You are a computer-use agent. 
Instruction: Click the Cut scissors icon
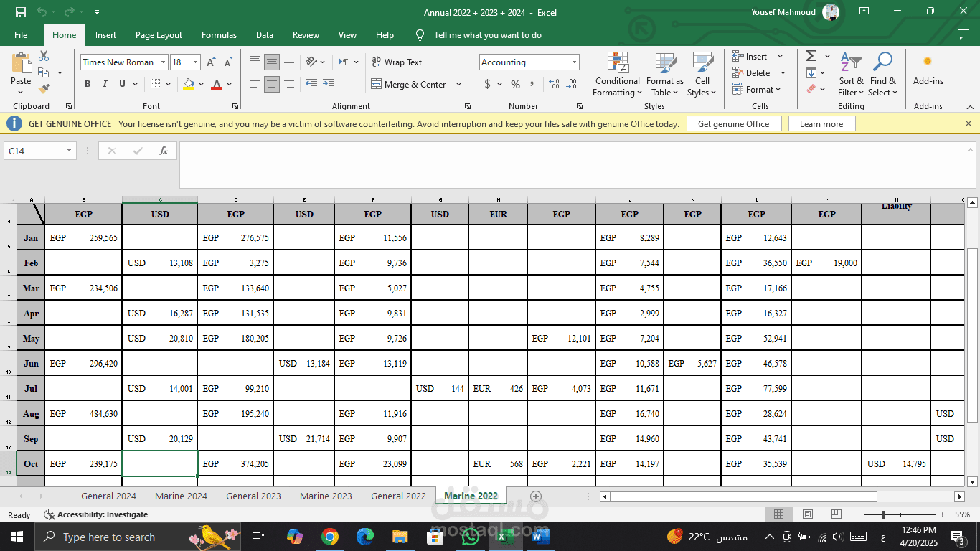(44, 56)
